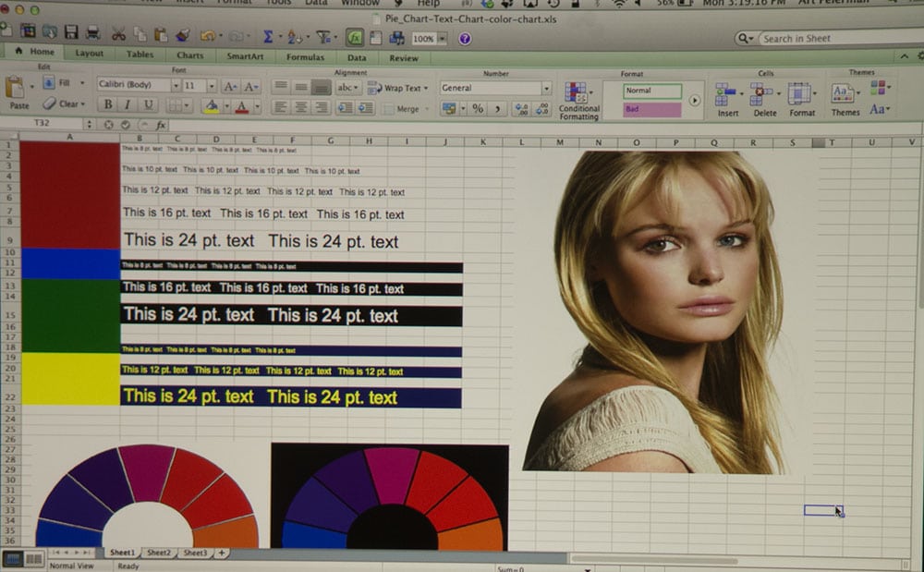Click the Cut scissors icon

[118, 33]
